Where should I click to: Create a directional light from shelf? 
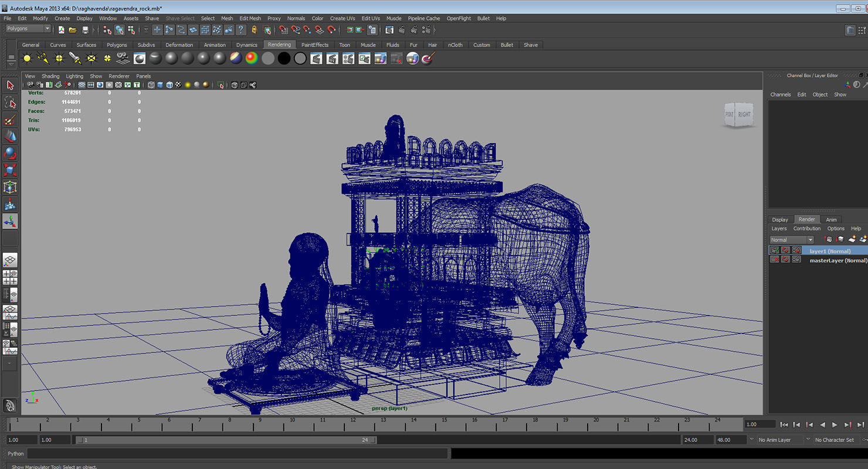[x=43, y=59]
